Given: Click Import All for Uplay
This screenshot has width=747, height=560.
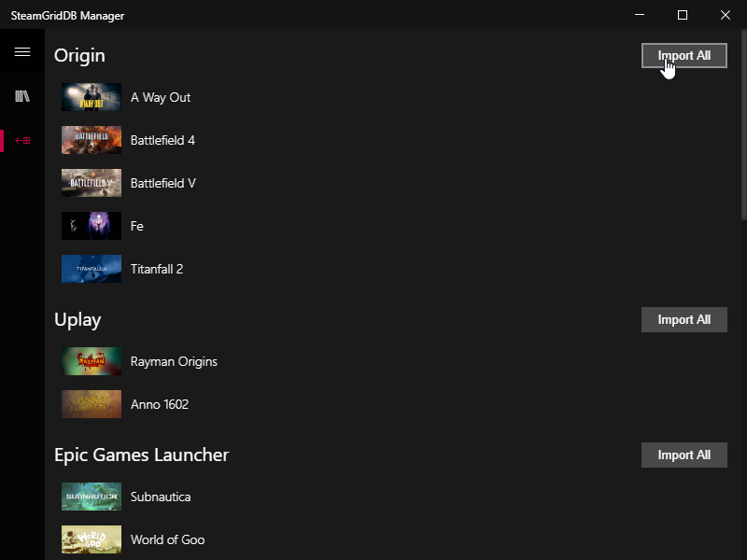Looking at the screenshot, I should 684,319.
